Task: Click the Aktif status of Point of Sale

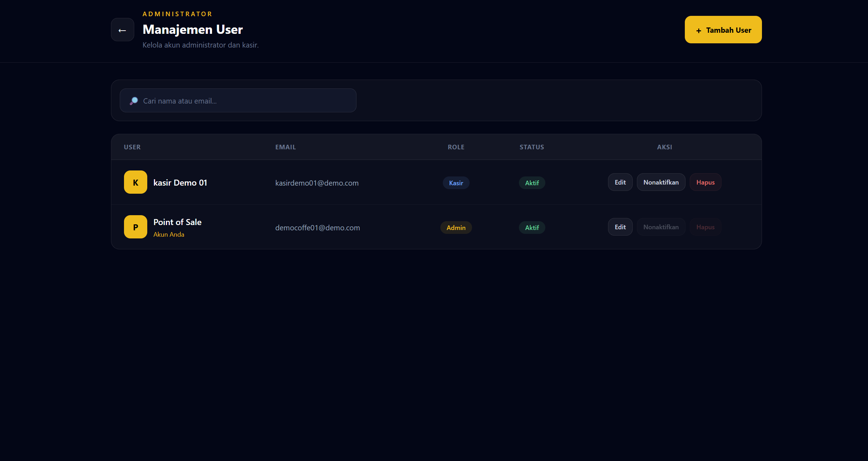Action: [532, 228]
